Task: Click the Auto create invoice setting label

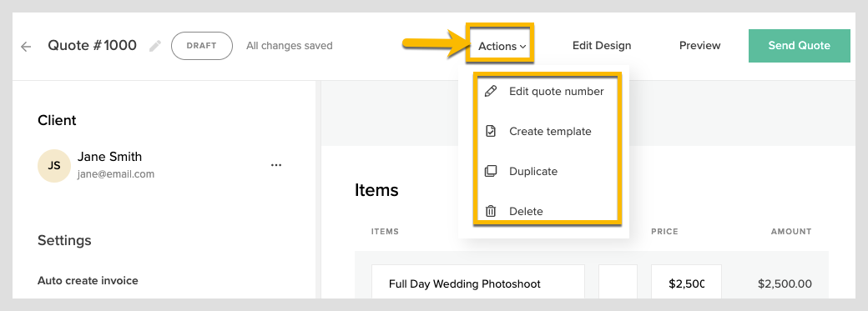Action: pos(88,280)
